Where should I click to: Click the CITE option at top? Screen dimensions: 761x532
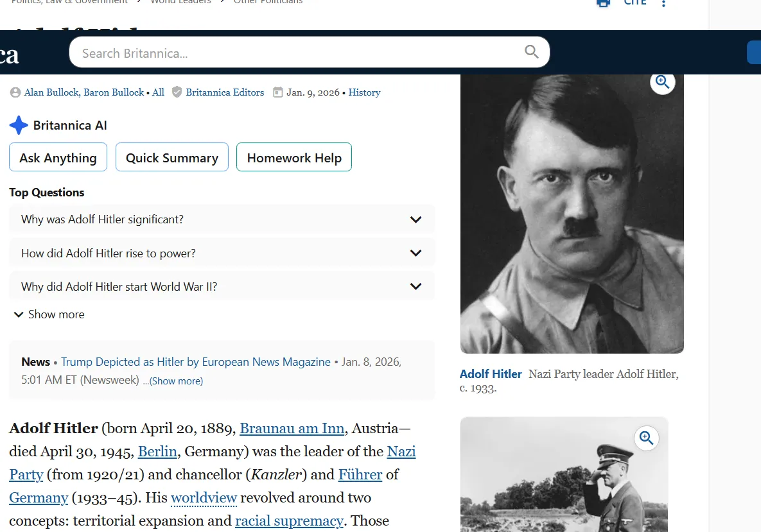pos(634,3)
